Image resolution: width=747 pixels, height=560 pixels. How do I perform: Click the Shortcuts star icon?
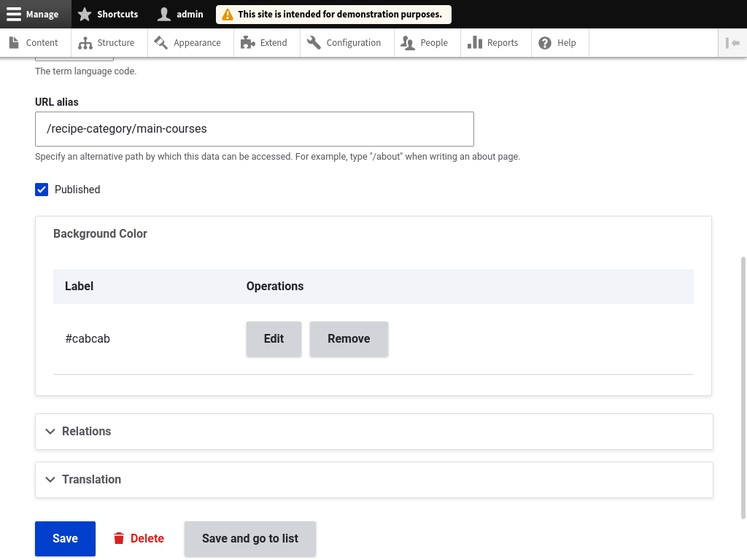click(x=85, y=14)
